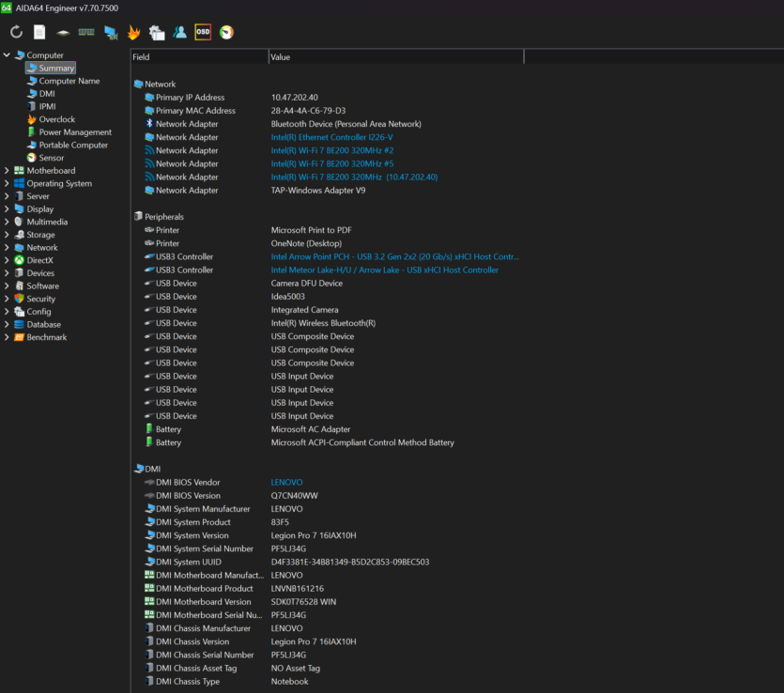Select the Integrated Camera value
The height and width of the screenshot is (693, 784).
point(304,310)
